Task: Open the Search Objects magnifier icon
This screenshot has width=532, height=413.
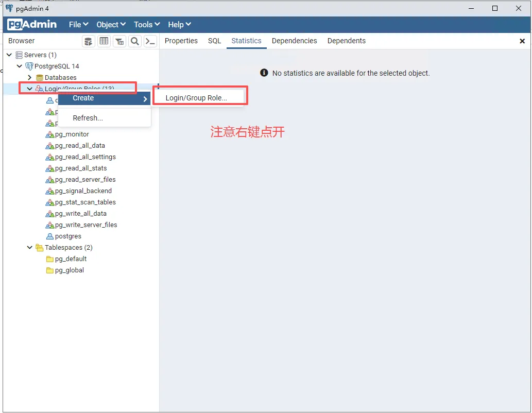Action: pyautogui.click(x=135, y=41)
